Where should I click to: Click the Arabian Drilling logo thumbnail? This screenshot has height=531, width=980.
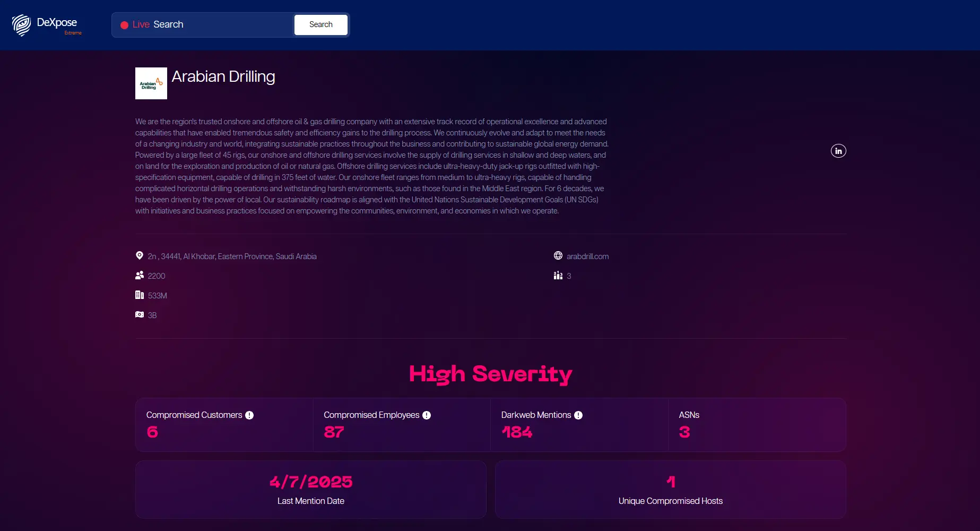[151, 83]
